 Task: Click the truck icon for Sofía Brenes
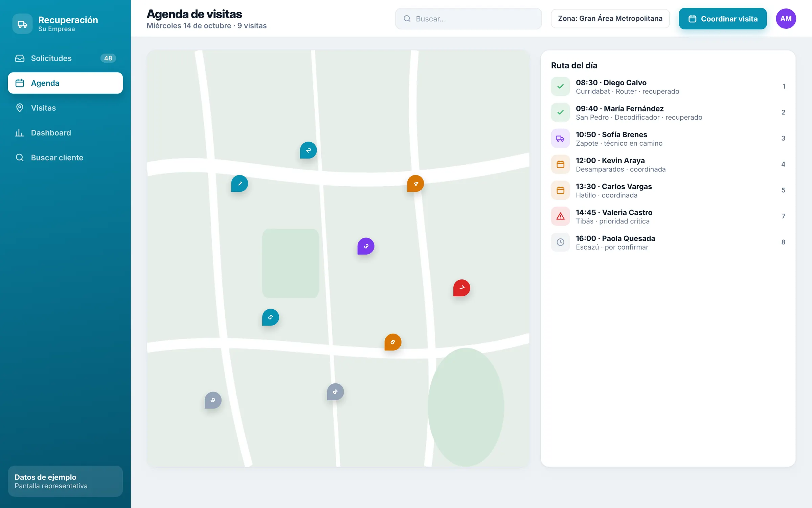[x=560, y=139]
